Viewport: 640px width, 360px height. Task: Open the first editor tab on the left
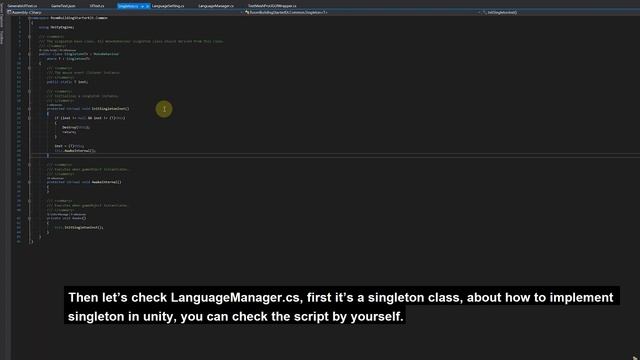(22, 6)
